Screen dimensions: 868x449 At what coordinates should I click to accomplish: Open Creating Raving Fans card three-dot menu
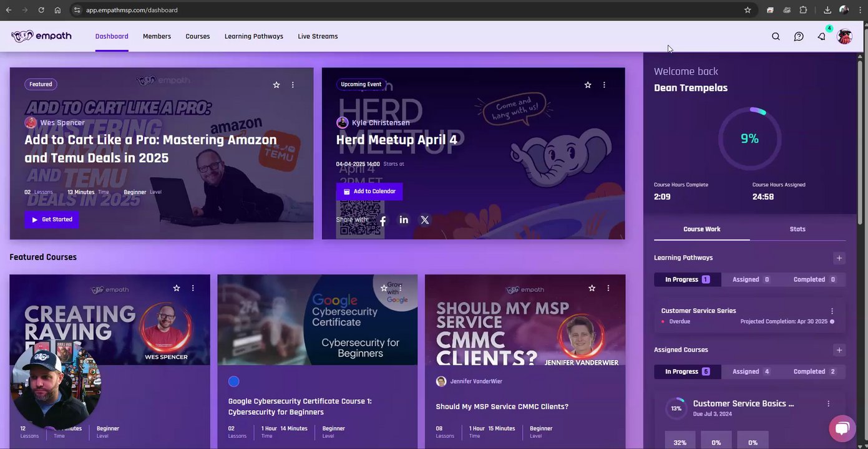[x=193, y=288]
